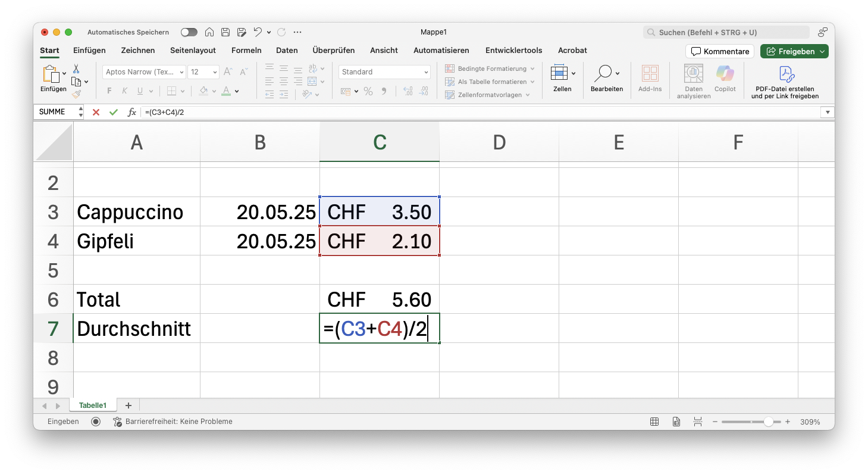Switch to the Einfügen ribbon tab
This screenshot has width=868, height=474.
tap(89, 51)
